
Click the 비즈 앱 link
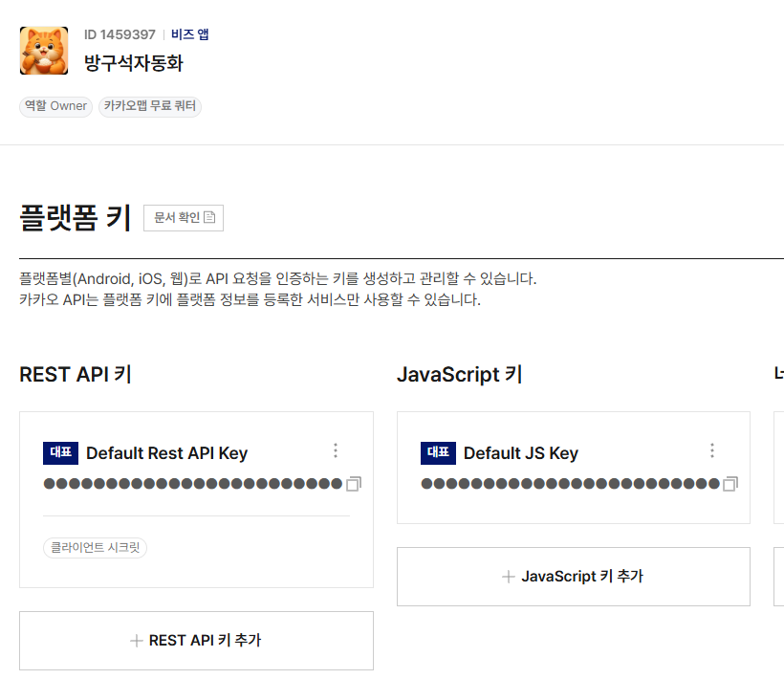coord(190,34)
